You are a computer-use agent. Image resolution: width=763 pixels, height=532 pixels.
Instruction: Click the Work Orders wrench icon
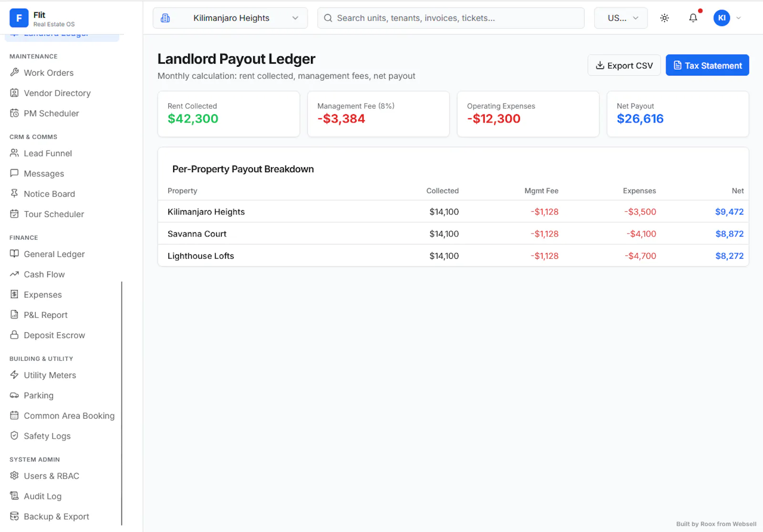(14, 72)
